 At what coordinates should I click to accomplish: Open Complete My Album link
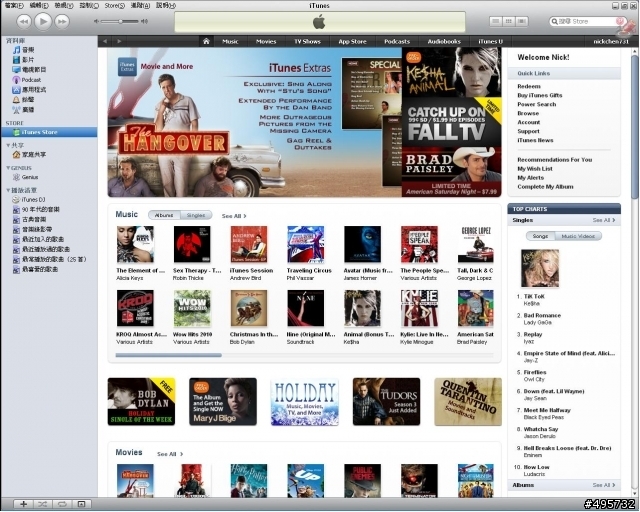[x=545, y=187]
